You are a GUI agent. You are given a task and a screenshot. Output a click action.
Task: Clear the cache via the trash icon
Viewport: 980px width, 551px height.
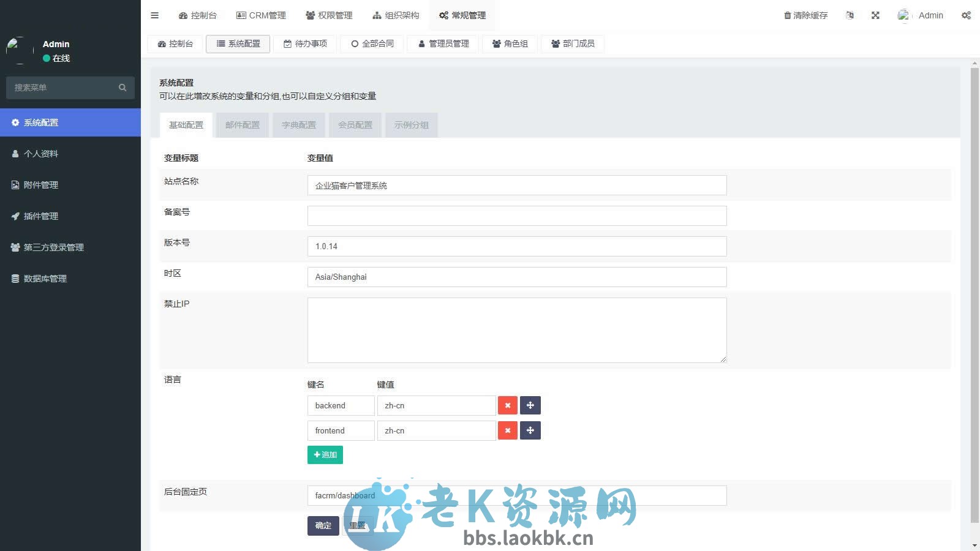tap(788, 15)
